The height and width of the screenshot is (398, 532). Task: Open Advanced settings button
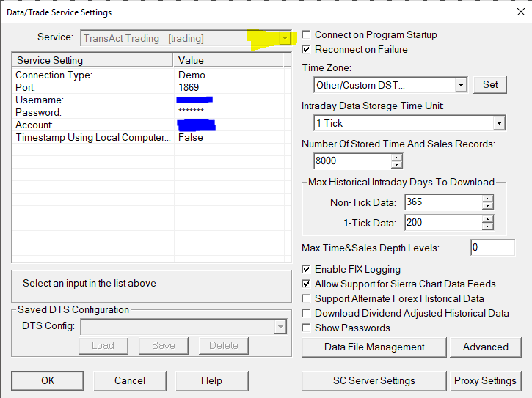(486, 347)
